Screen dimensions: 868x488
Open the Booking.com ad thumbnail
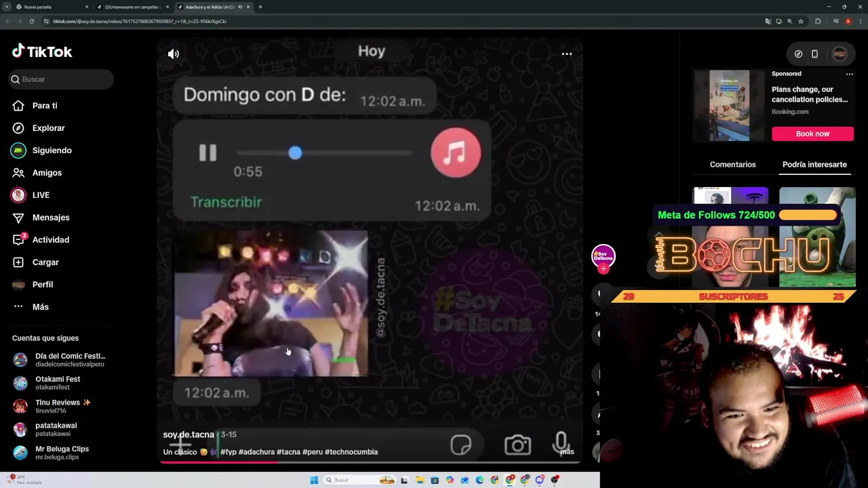click(x=730, y=106)
